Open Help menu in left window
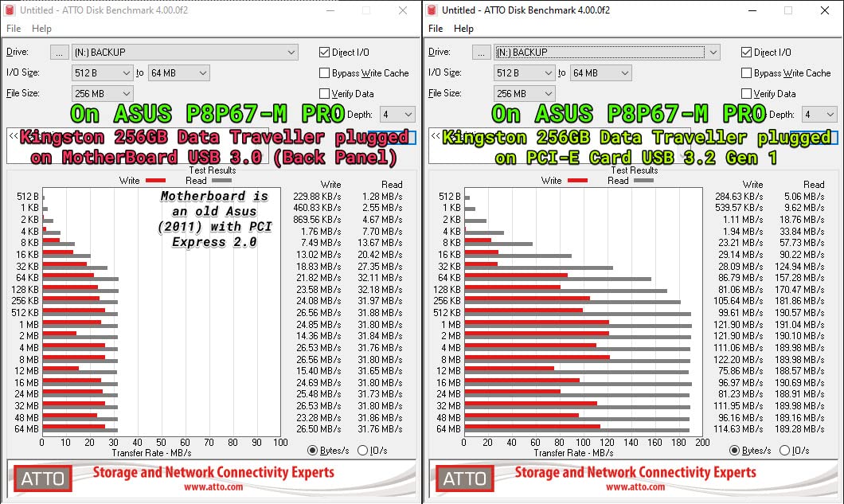This screenshot has width=844, height=504. pos(41,29)
